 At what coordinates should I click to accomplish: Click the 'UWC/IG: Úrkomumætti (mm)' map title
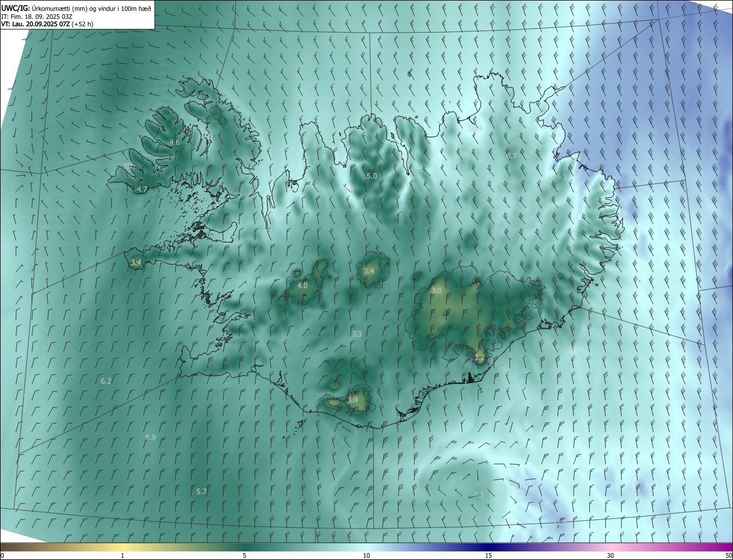tap(76, 8)
